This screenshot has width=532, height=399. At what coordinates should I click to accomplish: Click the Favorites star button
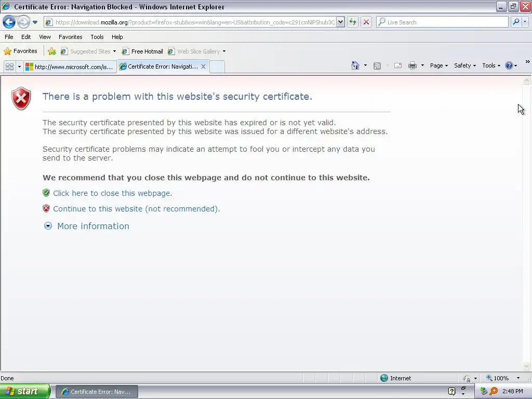(20, 51)
